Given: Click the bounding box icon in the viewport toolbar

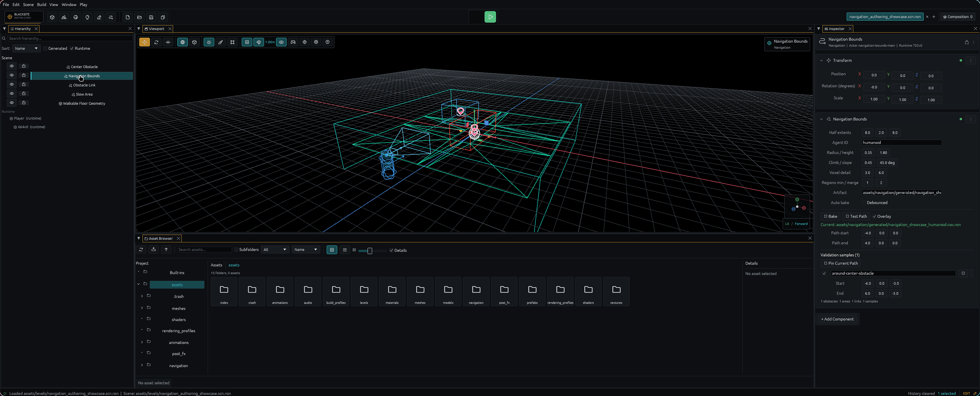Looking at the screenshot, I should click(x=233, y=42).
